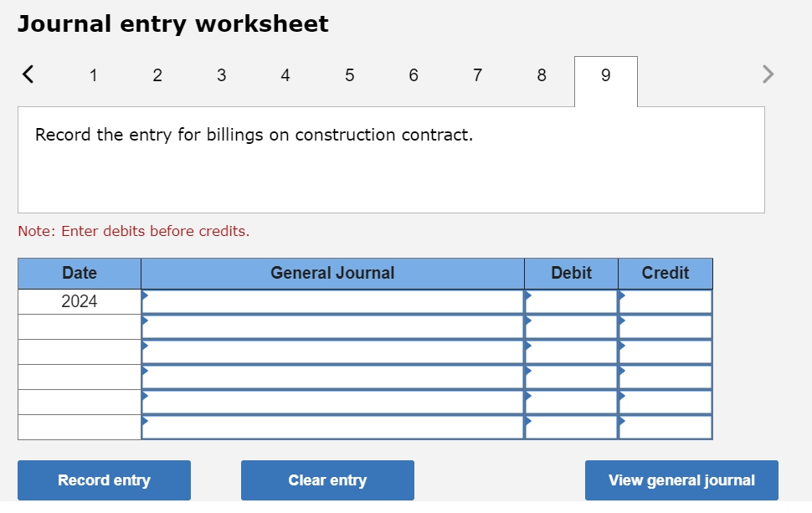Click the Record entry button
This screenshot has width=812, height=513.
(x=104, y=480)
